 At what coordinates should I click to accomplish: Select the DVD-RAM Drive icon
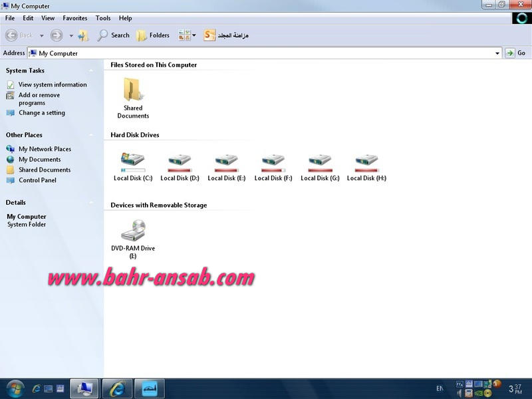click(x=133, y=239)
